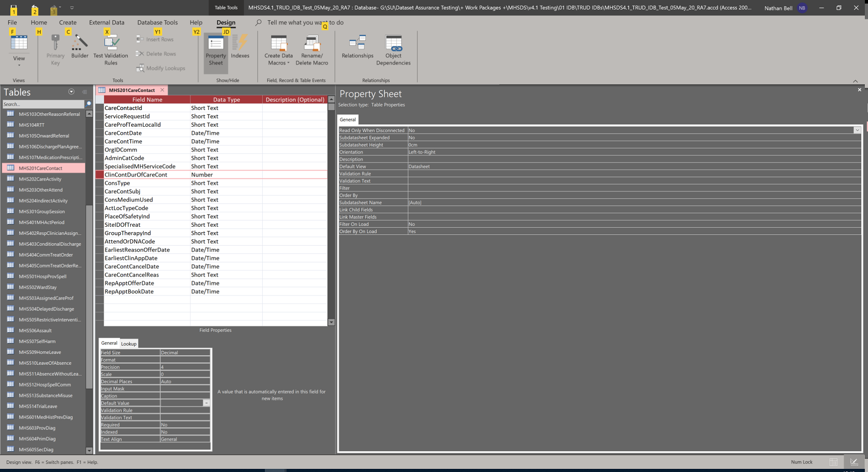Viewport: 868px width, 472px height.
Task: Run Test Validation Rules
Action: [111, 50]
